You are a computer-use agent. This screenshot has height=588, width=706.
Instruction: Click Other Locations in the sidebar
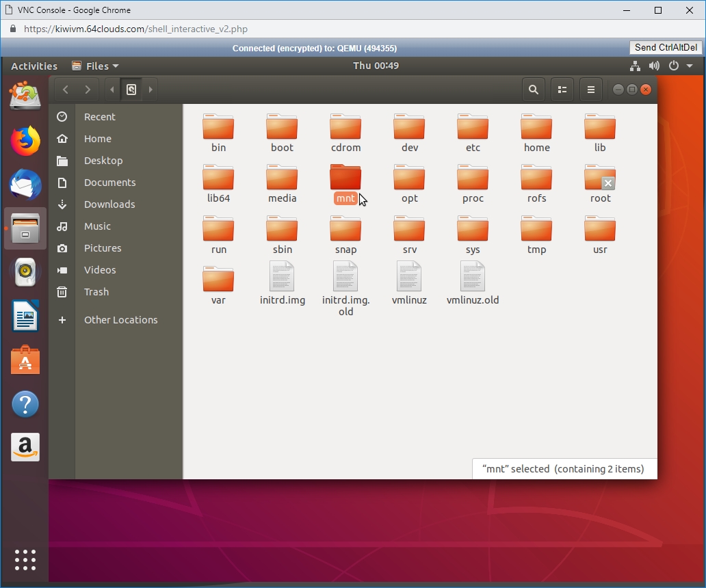click(120, 320)
